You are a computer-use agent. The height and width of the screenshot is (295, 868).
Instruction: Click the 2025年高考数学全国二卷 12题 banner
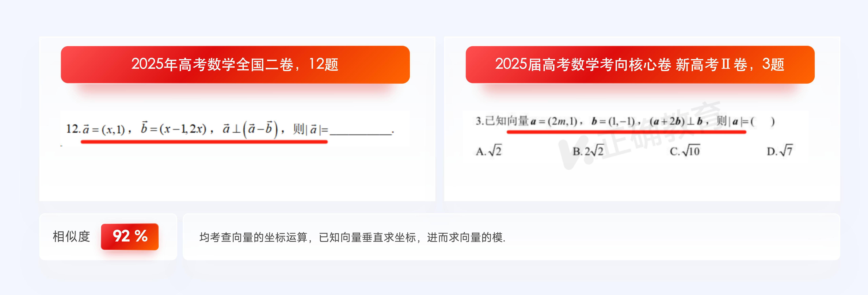tap(235, 64)
